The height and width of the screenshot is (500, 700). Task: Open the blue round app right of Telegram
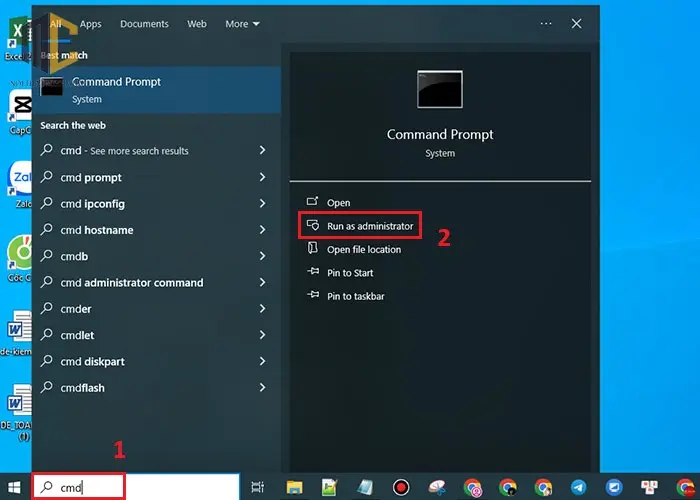(614, 487)
